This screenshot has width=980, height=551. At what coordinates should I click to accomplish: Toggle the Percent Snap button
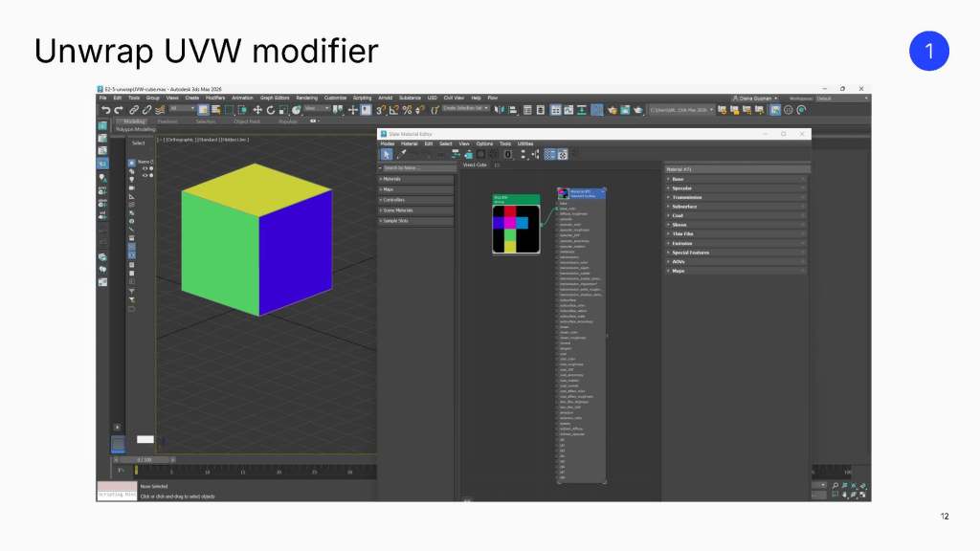(x=407, y=110)
